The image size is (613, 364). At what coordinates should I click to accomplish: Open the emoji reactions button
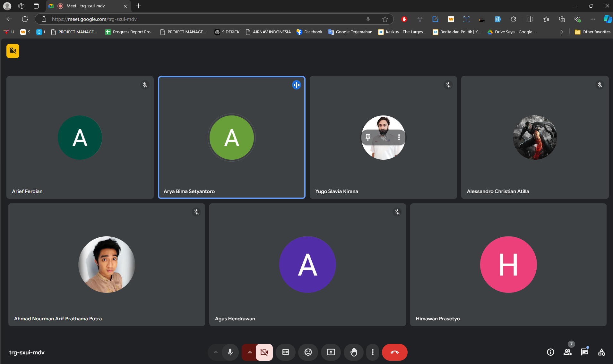pyautogui.click(x=308, y=352)
